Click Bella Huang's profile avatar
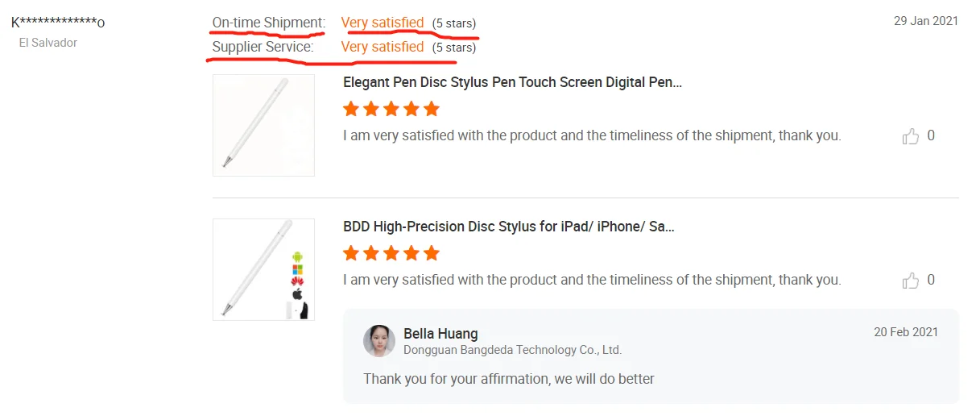Viewport: 980px width, 416px height. click(x=379, y=341)
